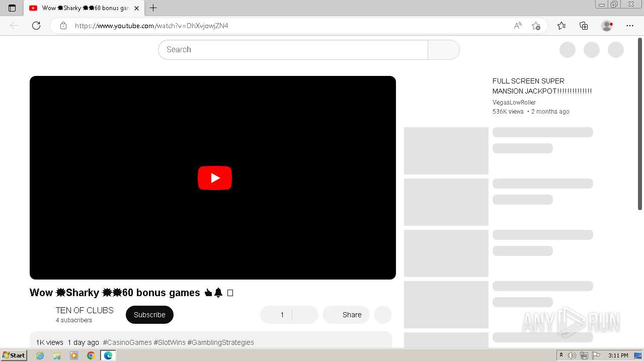Image resolution: width=644 pixels, height=362 pixels.
Task: Refresh the page in Edge
Action: pyautogui.click(x=36, y=26)
